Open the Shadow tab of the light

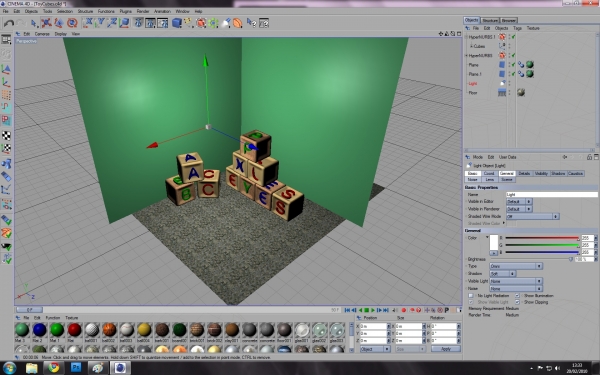pos(558,173)
